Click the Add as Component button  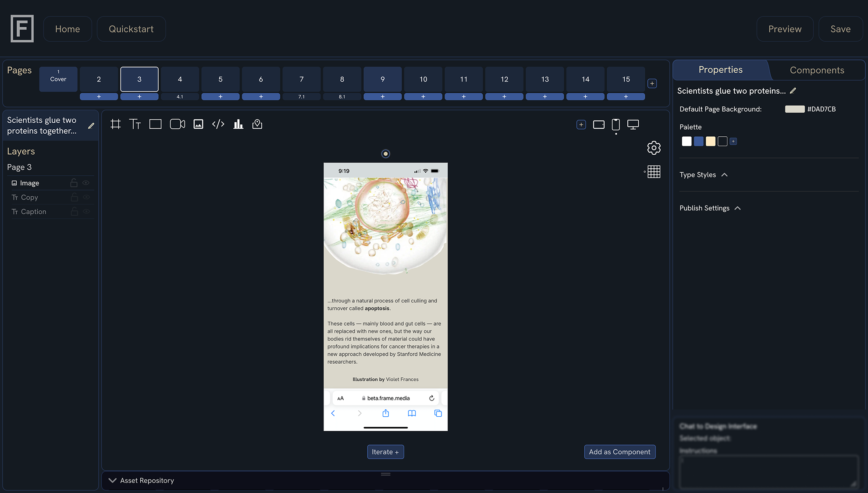point(619,452)
